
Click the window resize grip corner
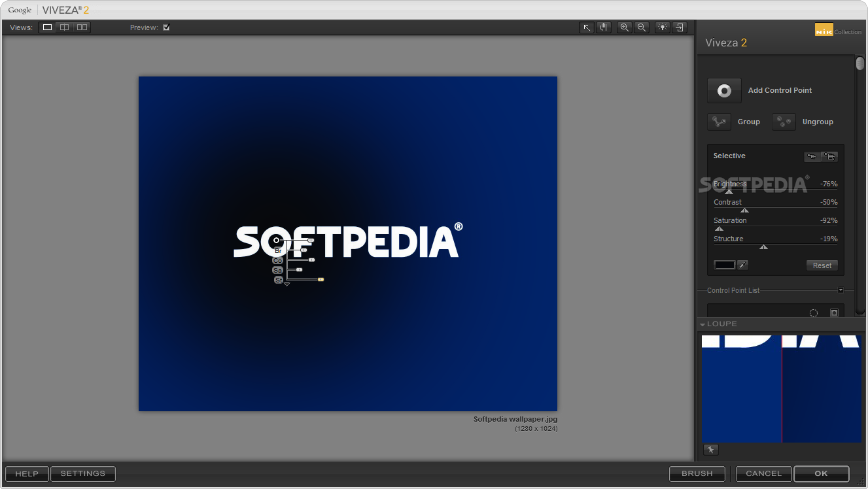coord(861,482)
